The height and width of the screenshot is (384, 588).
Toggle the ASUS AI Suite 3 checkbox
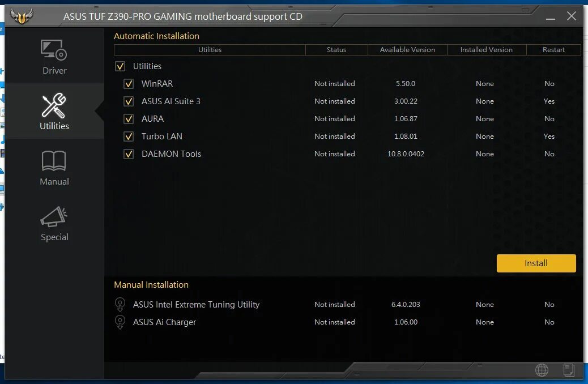129,101
